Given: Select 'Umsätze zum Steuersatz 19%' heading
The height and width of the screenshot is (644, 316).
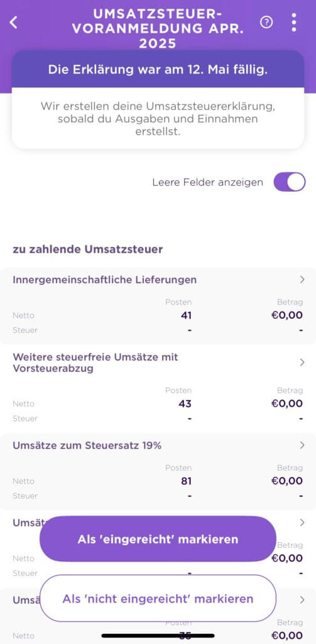Looking at the screenshot, I should 87,446.
